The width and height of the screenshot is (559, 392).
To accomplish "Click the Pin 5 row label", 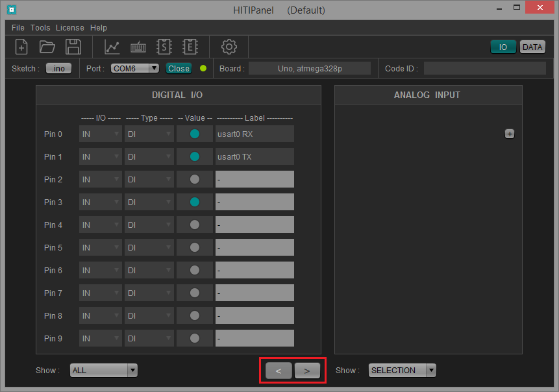I will click(53, 247).
